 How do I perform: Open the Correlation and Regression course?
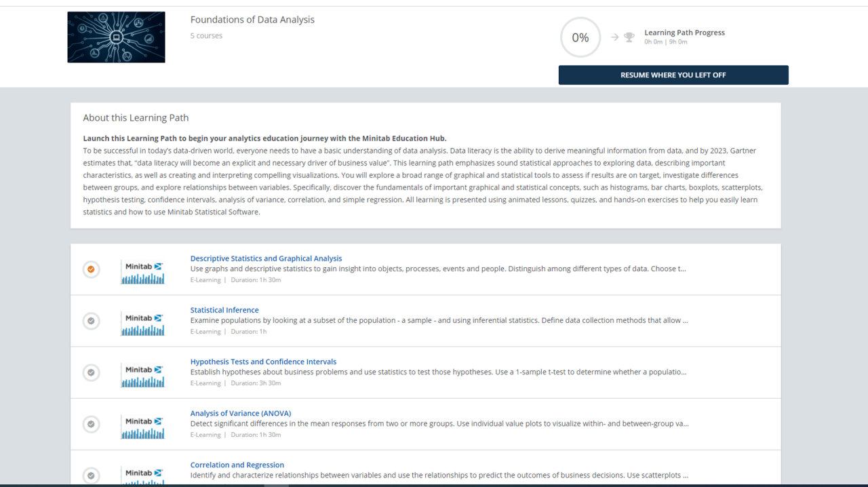point(237,465)
